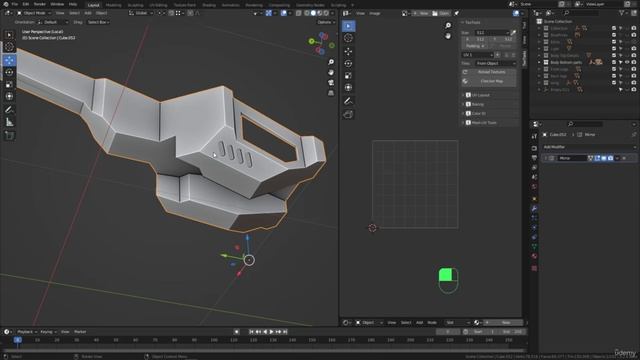Image resolution: width=640 pixels, height=360 pixels.
Task: Select the Annotate tool in 3D viewport toolbar
Action: [x=9, y=109]
